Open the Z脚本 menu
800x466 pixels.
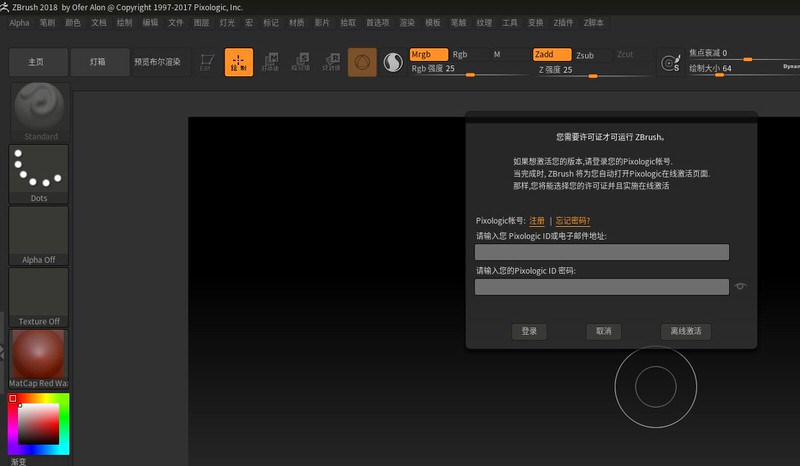tap(594, 23)
